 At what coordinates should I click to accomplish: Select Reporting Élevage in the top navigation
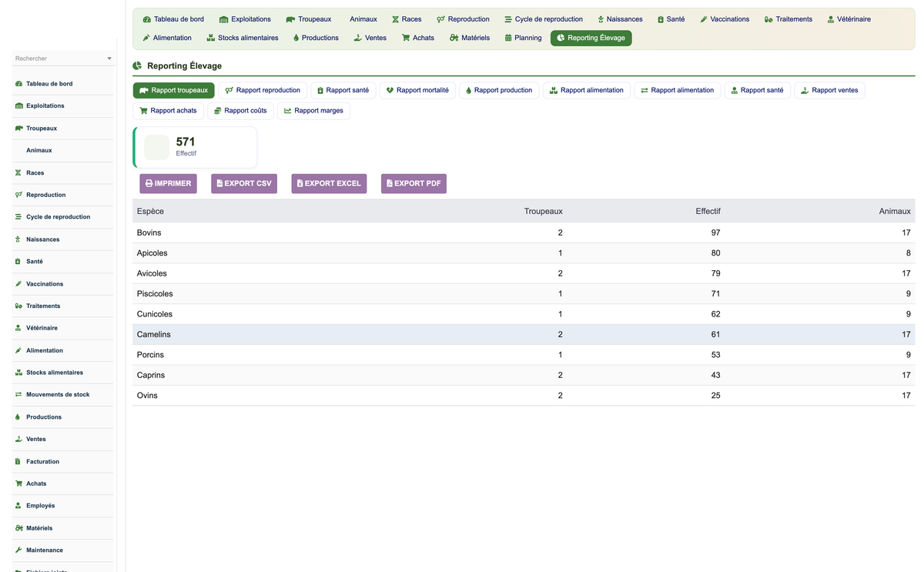coord(591,38)
